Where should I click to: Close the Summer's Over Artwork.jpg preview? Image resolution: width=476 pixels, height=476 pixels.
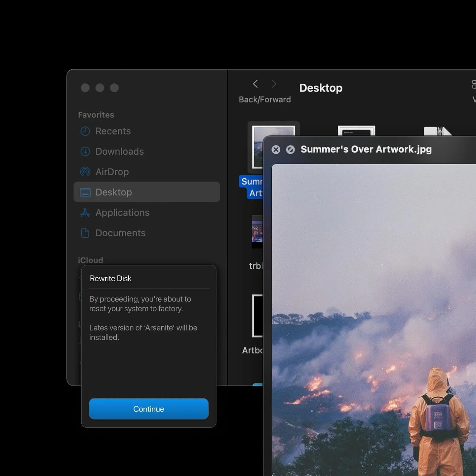pyautogui.click(x=276, y=150)
